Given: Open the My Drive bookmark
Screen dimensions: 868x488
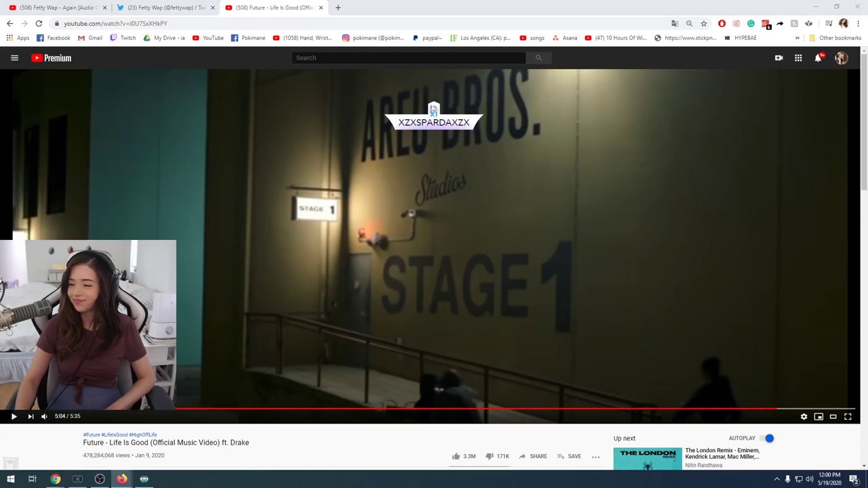Looking at the screenshot, I should (164, 38).
